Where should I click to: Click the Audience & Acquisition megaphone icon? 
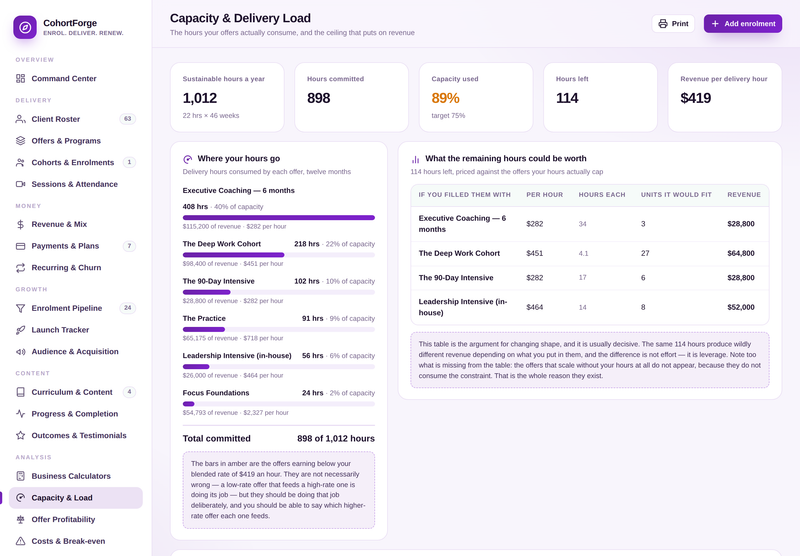tap(20, 351)
